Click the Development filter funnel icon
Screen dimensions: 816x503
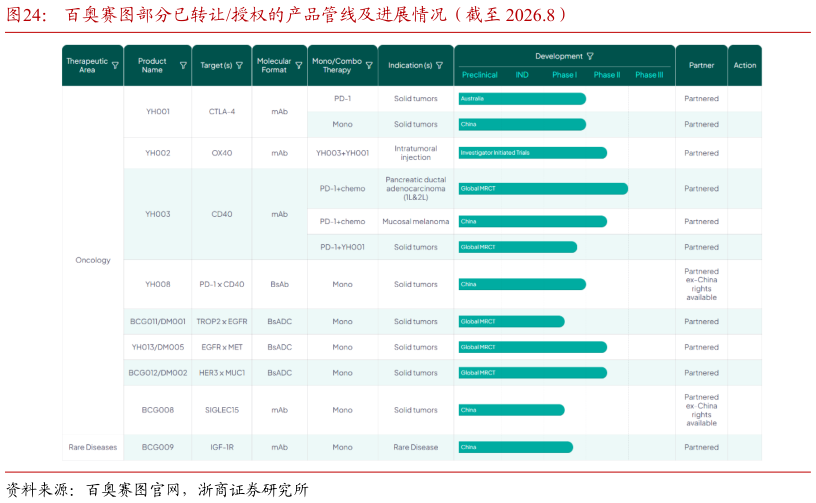pyautogui.click(x=590, y=56)
